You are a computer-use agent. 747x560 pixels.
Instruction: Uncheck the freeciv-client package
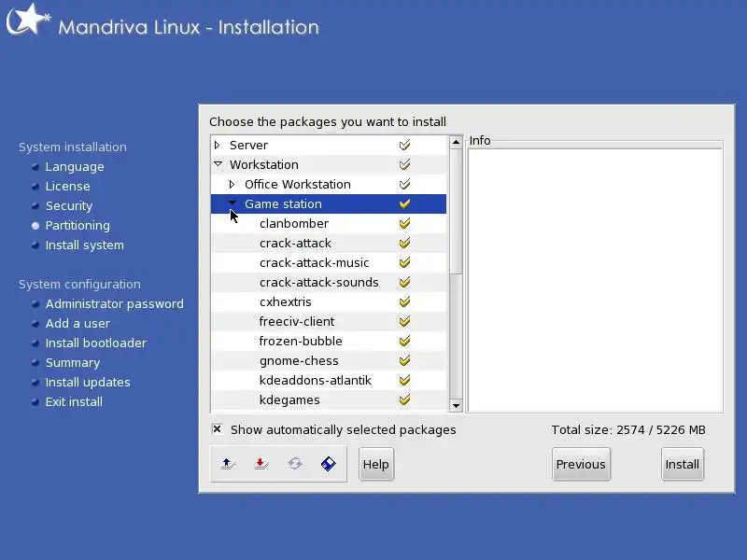404,321
